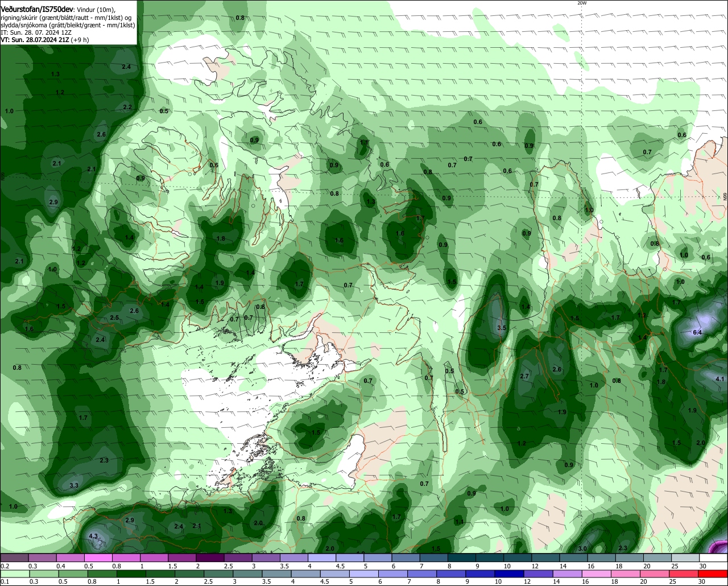Select the darkest purple swatch in top legend row

[210, 558]
